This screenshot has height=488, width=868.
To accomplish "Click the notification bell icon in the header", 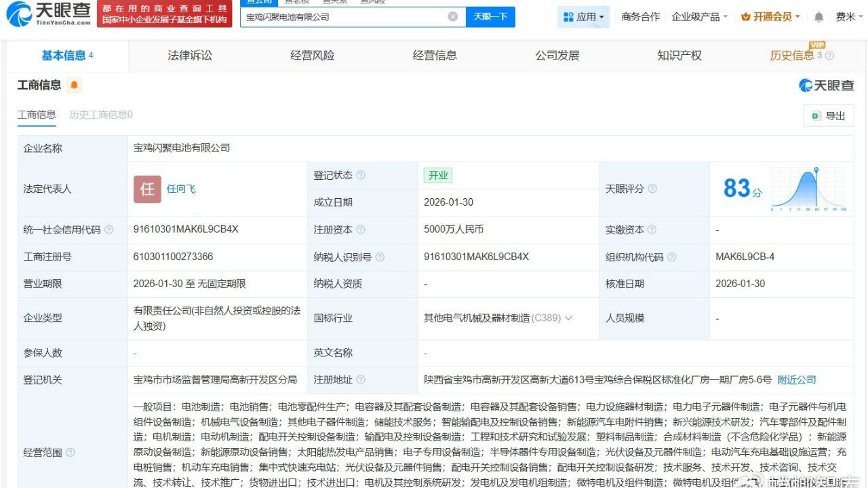I will click(819, 17).
